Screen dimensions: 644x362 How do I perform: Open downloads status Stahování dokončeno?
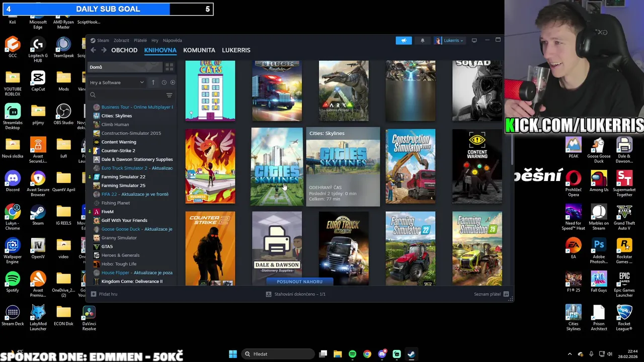click(296, 294)
